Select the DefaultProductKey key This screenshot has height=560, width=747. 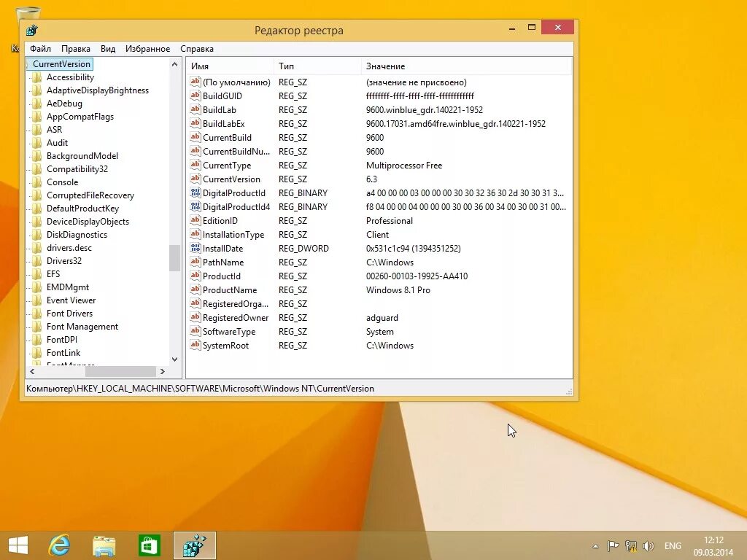coord(83,209)
